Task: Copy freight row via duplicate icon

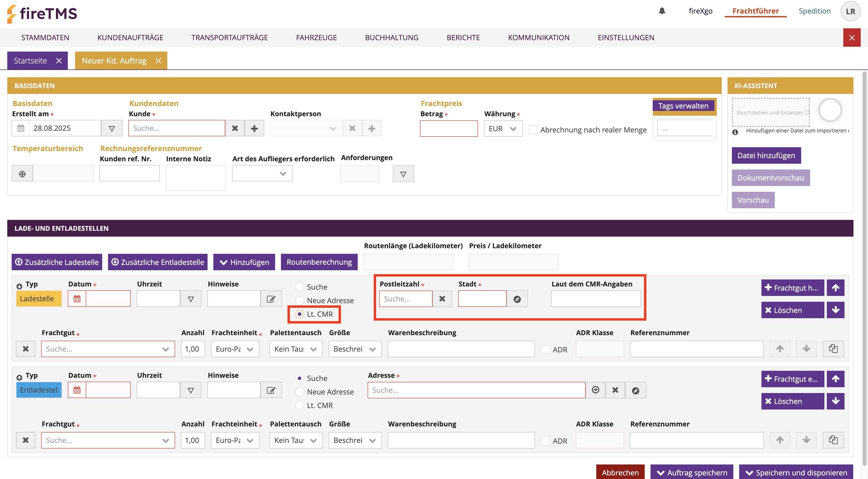Action: [x=833, y=349]
